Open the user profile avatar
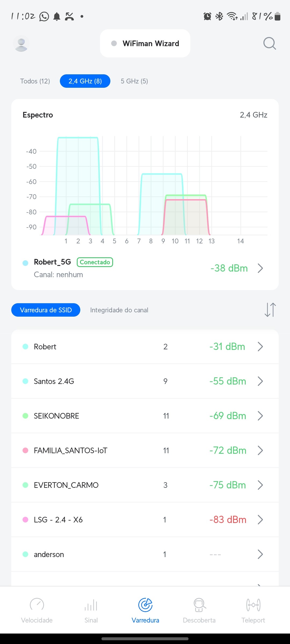This screenshot has width=290, height=644. point(21,44)
